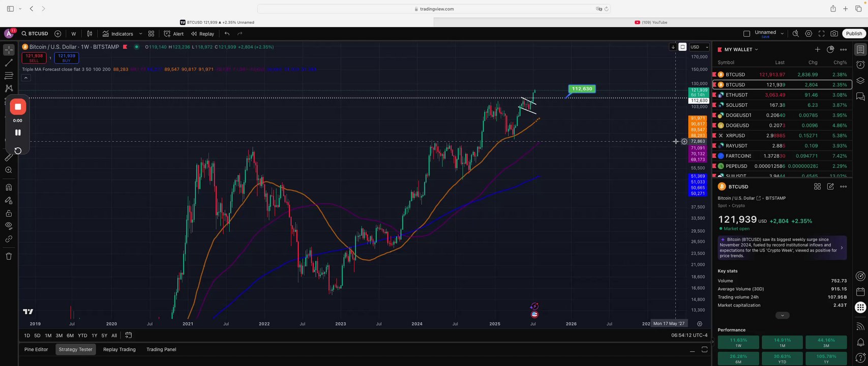Select the ruler measure tool
The height and width of the screenshot is (366, 868).
[x=9, y=158]
